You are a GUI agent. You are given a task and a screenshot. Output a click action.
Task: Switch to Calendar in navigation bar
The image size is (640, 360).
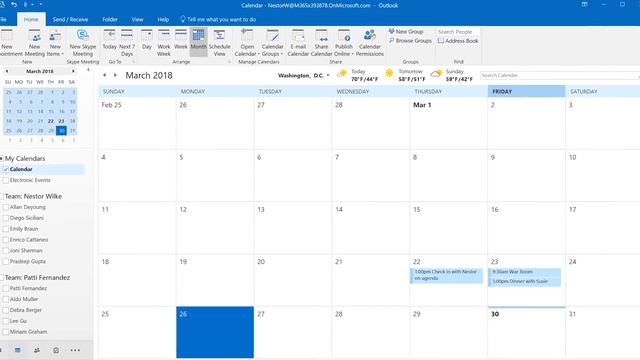[x=18, y=350]
